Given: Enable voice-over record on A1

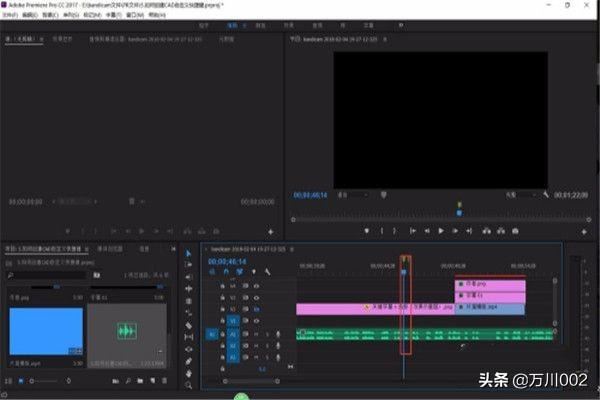Looking at the screenshot, I should [x=278, y=334].
